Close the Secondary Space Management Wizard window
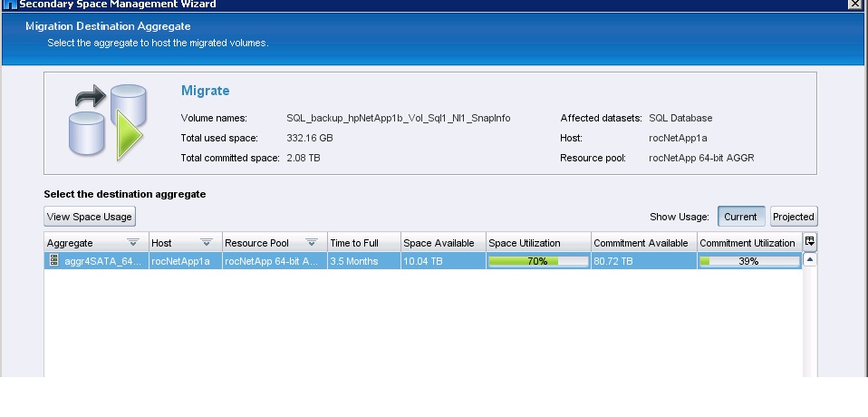The height and width of the screenshot is (417, 868). (854, 5)
